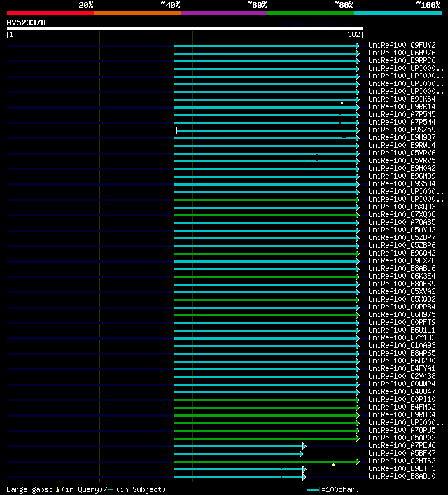Click the UniRef100_B4FYA1 label

click(402, 368)
